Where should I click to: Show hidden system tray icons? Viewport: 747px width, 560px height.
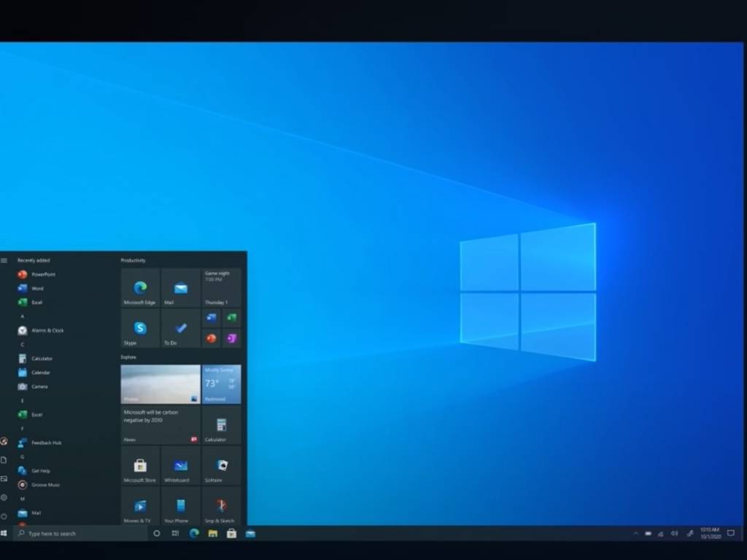635,533
